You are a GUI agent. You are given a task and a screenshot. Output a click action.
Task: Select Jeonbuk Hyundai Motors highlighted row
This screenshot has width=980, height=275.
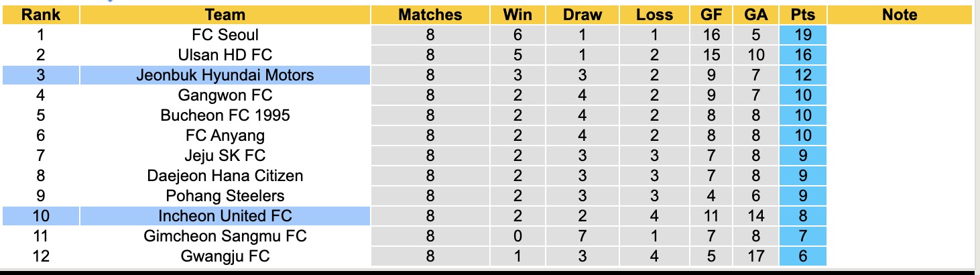225,75
